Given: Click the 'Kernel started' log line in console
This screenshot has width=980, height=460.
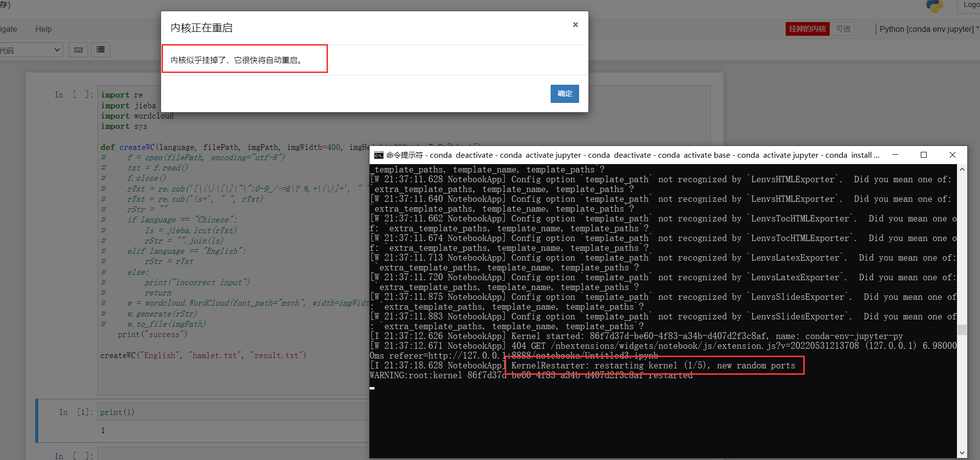Looking at the screenshot, I should coord(636,336).
